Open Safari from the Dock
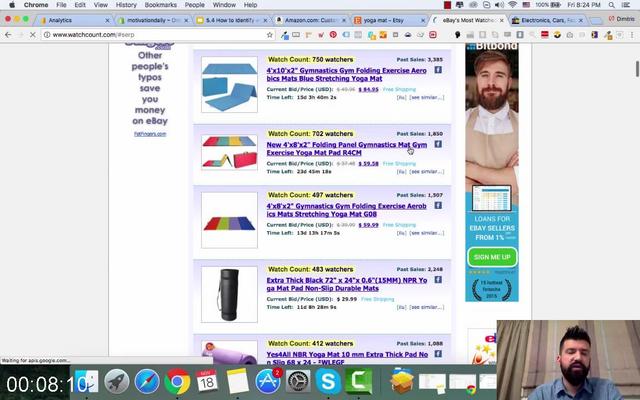Viewport: 640px width, 400px height. 147,382
